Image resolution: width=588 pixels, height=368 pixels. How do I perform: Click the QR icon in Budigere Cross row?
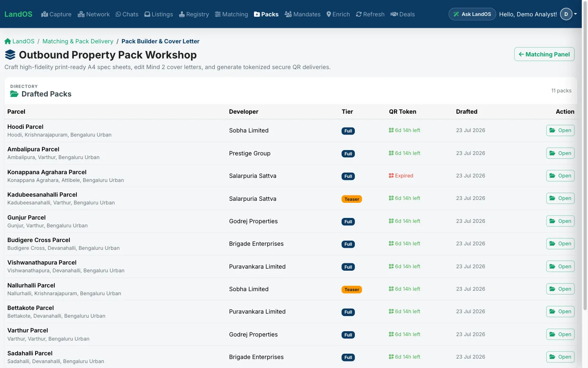[x=391, y=244]
